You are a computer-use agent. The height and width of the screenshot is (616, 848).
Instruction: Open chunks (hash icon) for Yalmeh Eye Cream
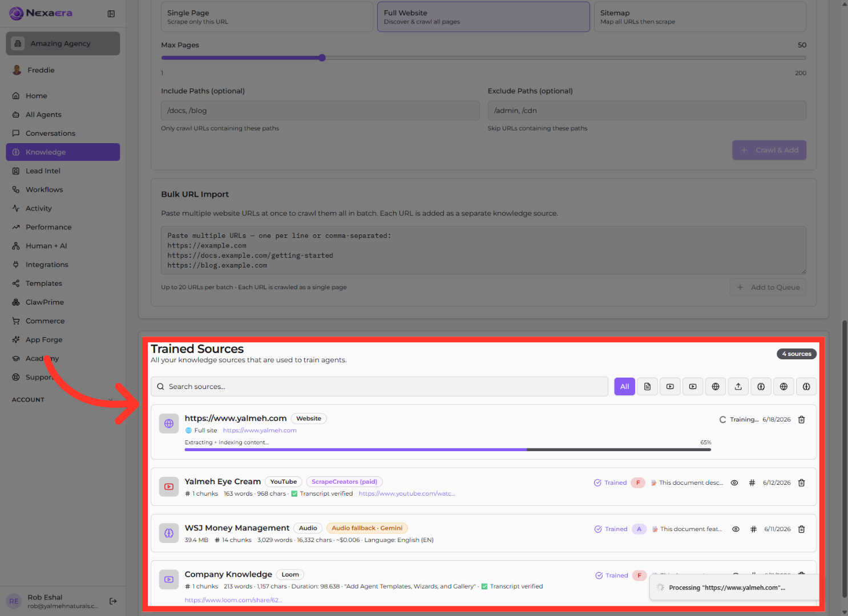[752, 483]
